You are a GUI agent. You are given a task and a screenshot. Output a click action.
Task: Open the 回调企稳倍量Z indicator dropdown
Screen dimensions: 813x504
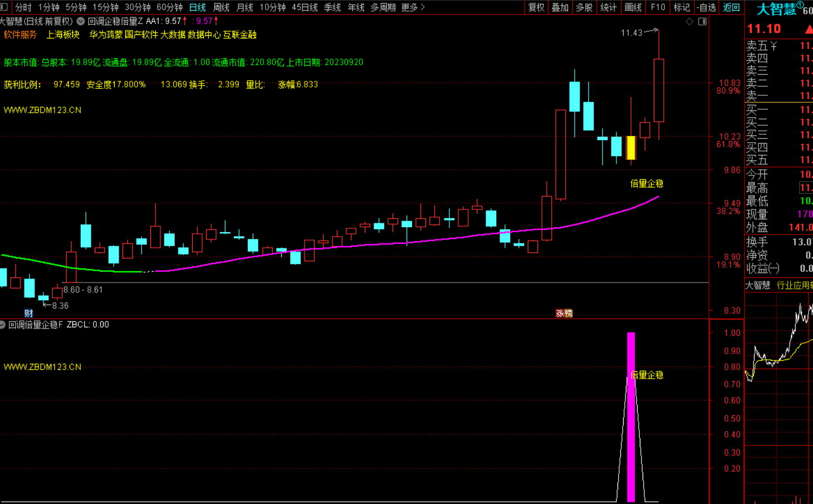click(81, 21)
